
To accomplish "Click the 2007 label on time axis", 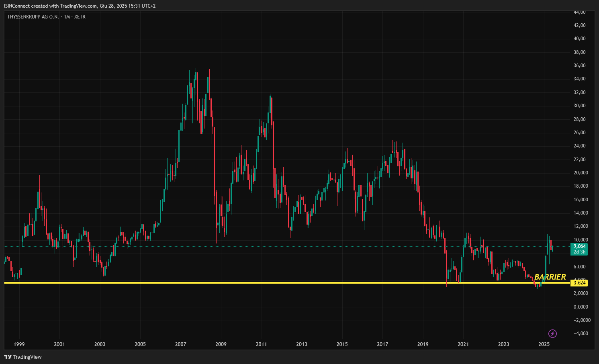I will tap(181, 344).
